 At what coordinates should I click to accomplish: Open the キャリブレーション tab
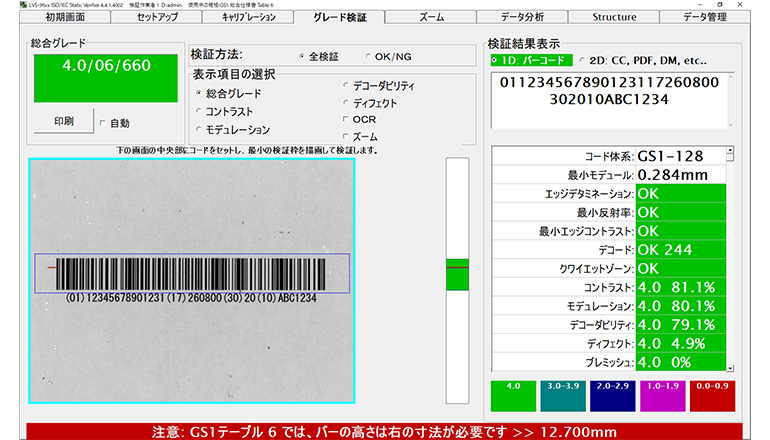(248, 17)
